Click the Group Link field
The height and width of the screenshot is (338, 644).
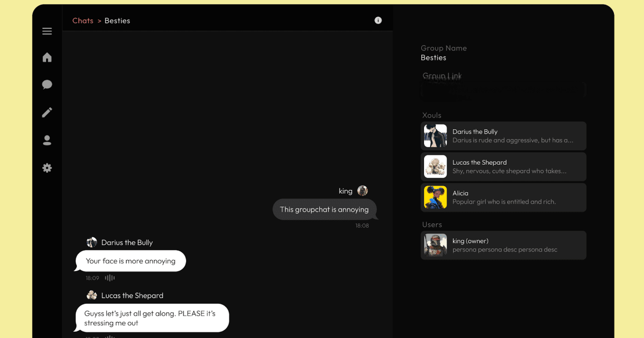coord(503,90)
